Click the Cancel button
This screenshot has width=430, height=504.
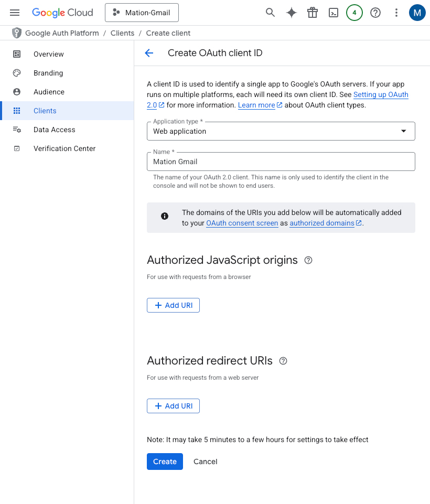coord(206,462)
